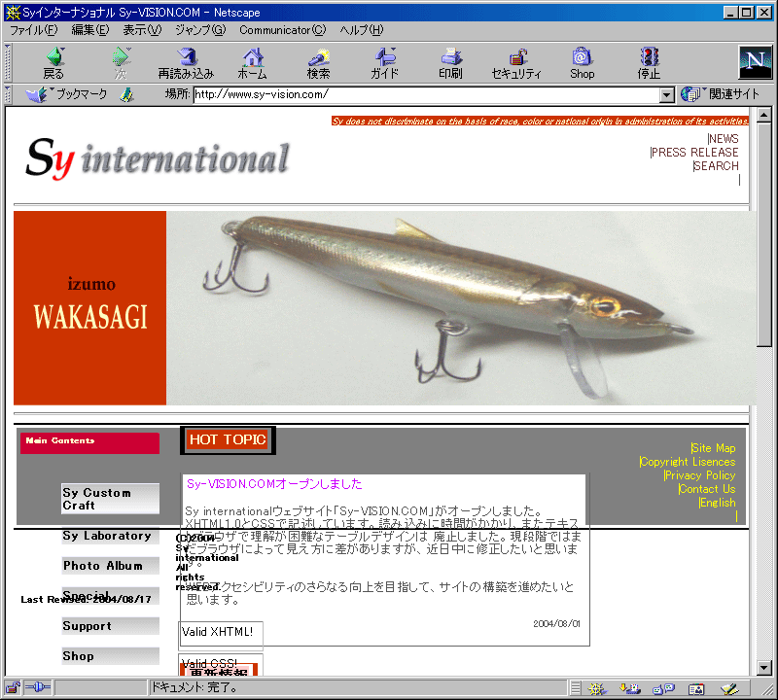Expand the location URL history dropdown
Screen dimensions: 778x700
click(667, 94)
